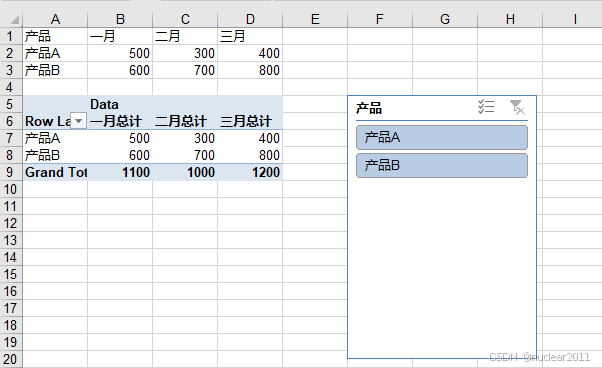Click the 二月总计 pivot column header
Screen dimensions: 602x368
click(x=185, y=121)
